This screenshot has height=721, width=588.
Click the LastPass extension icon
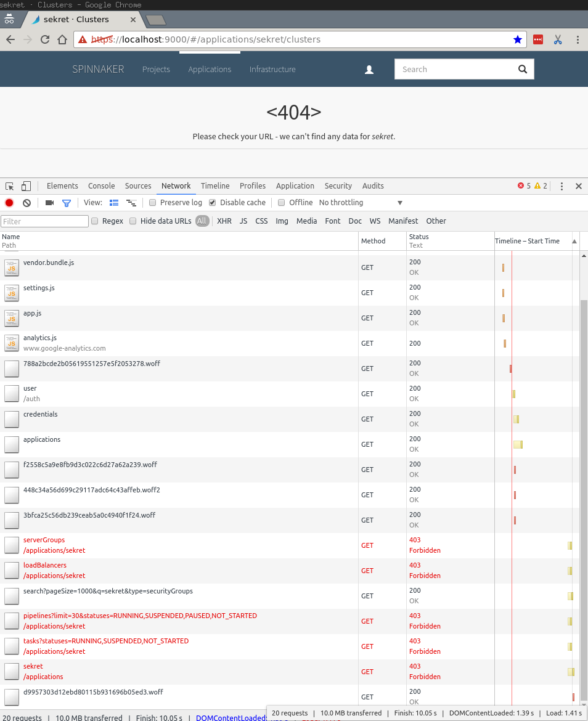(539, 39)
